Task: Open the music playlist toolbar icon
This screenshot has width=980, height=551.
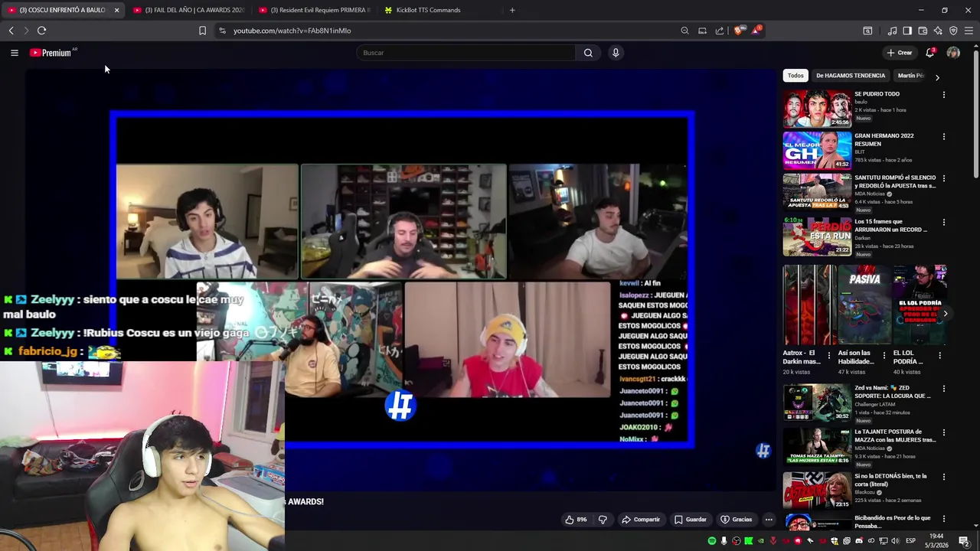Action: click(x=892, y=31)
